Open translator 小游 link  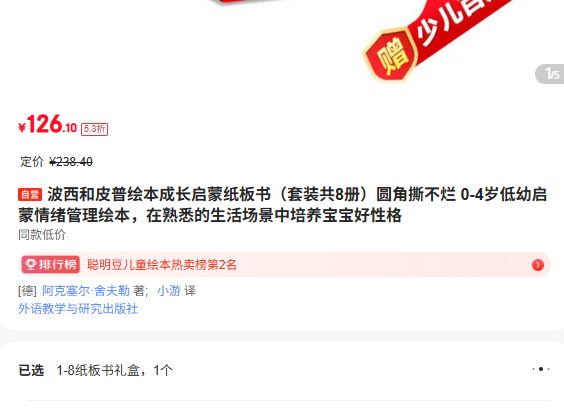(169, 291)
